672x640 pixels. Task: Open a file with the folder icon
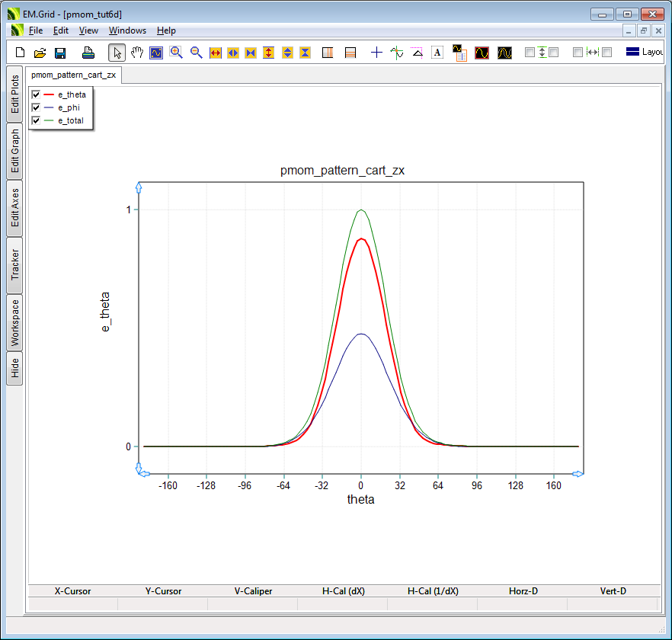pyautogui.click(x=40, y=53)
